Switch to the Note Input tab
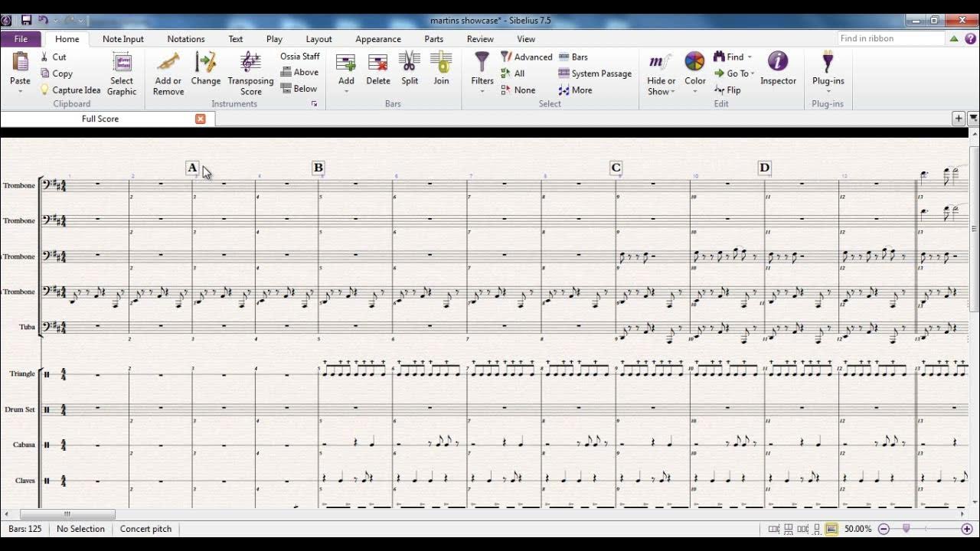The height and width of the screenshot is (551, 980). pos(123,39)
